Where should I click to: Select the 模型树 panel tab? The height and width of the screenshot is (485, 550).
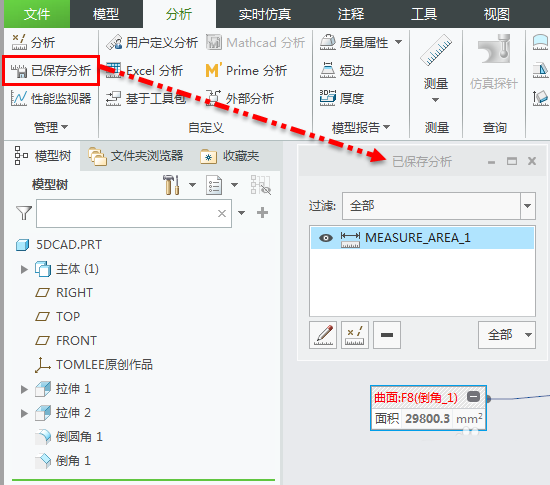pos(42,156)
